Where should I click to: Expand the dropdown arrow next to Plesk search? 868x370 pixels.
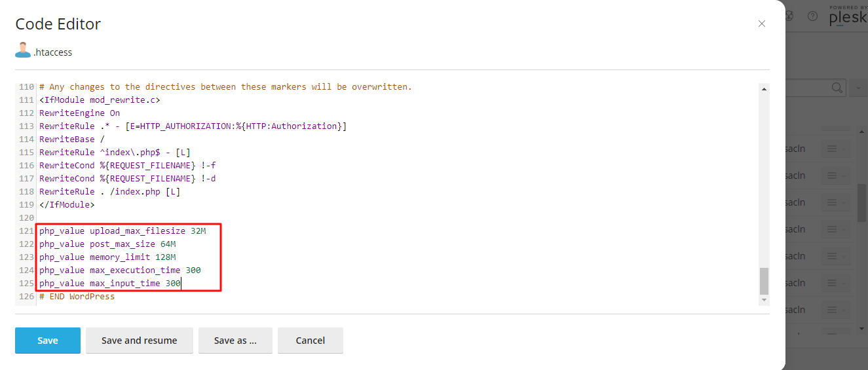[x=858, y=88]
